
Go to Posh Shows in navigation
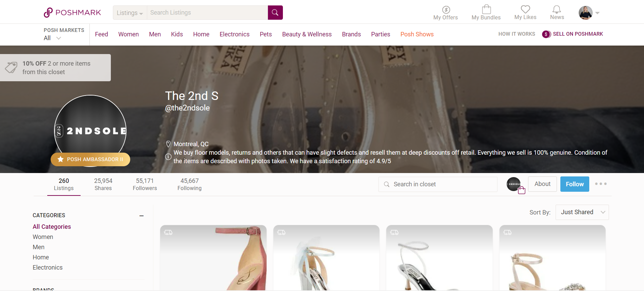tap(417, 34)
